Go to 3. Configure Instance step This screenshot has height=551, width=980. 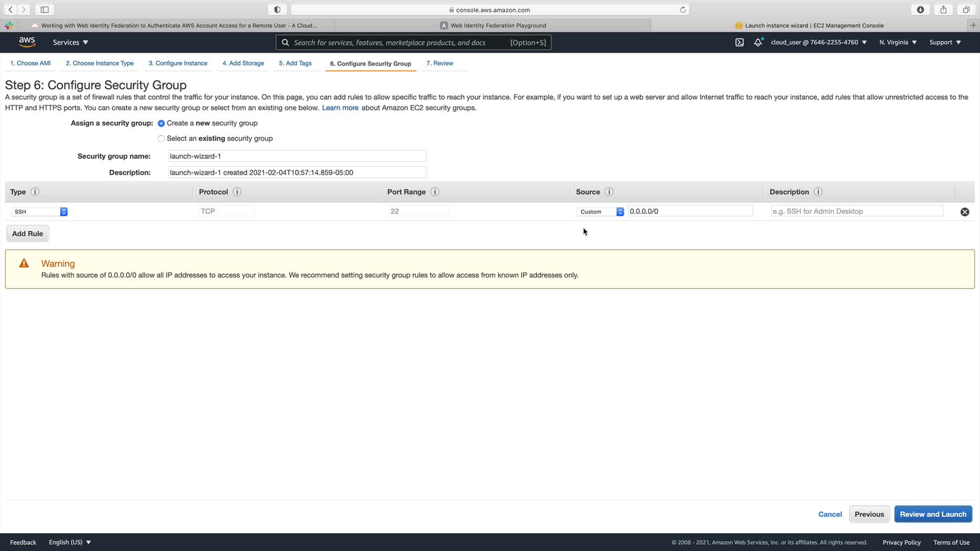point(178,63)
